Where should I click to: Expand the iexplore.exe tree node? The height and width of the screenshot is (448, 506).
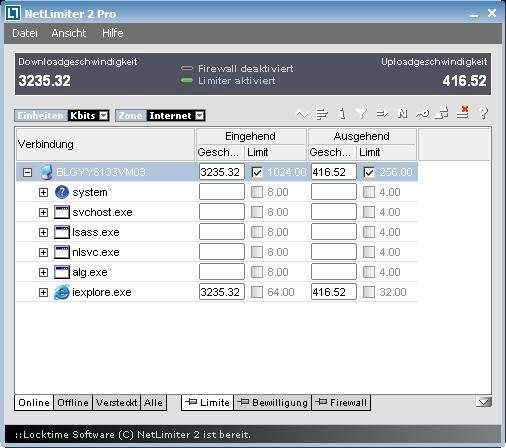(x=43, y=292)
